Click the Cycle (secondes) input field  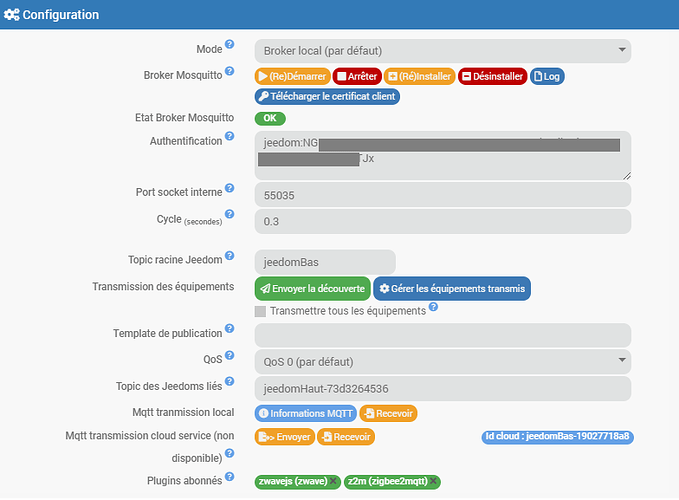pos(442,221)
